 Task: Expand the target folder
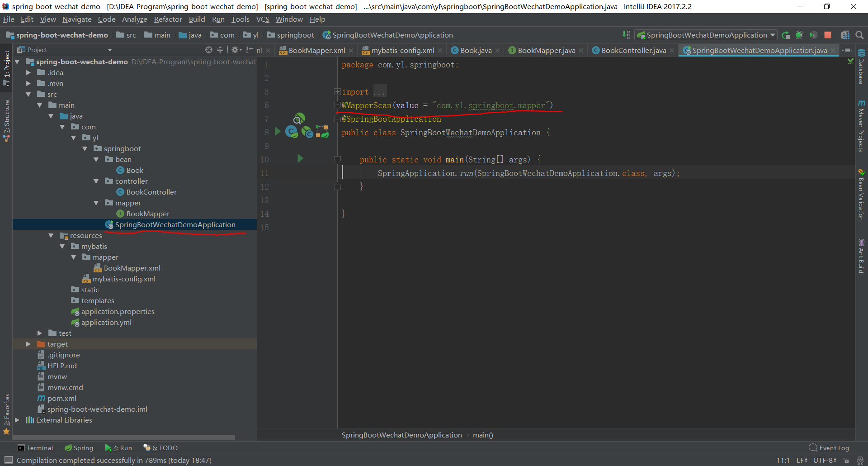[x=28, y=344]
